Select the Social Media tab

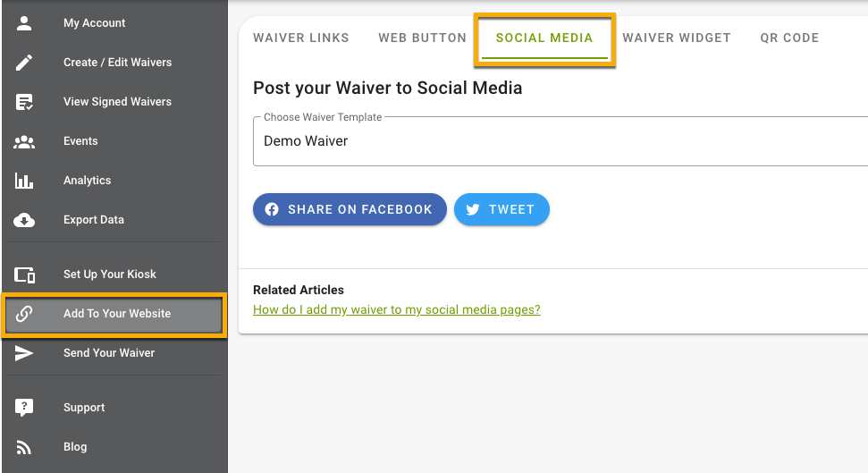(544, 38)
